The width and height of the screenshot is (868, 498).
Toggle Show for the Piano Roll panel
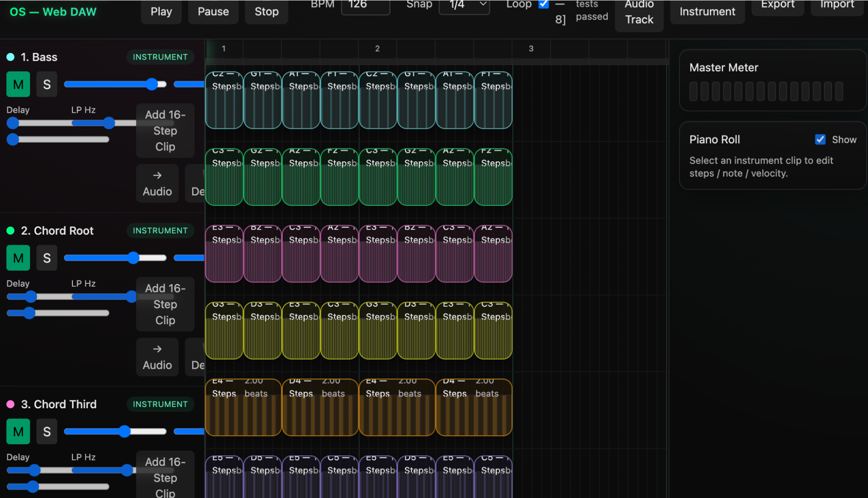(820, 139)
